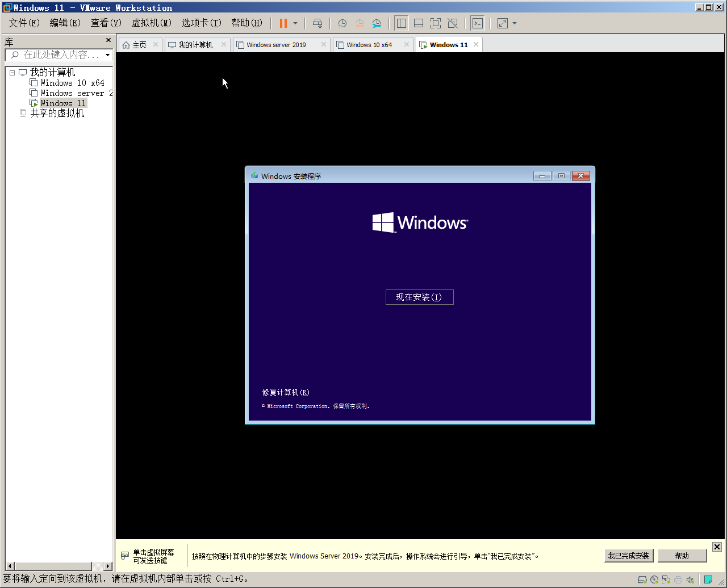Close the 主页 tab
The width and height of the screenshot is (727, 588).
pyautogui.click(x=156, y=44)
